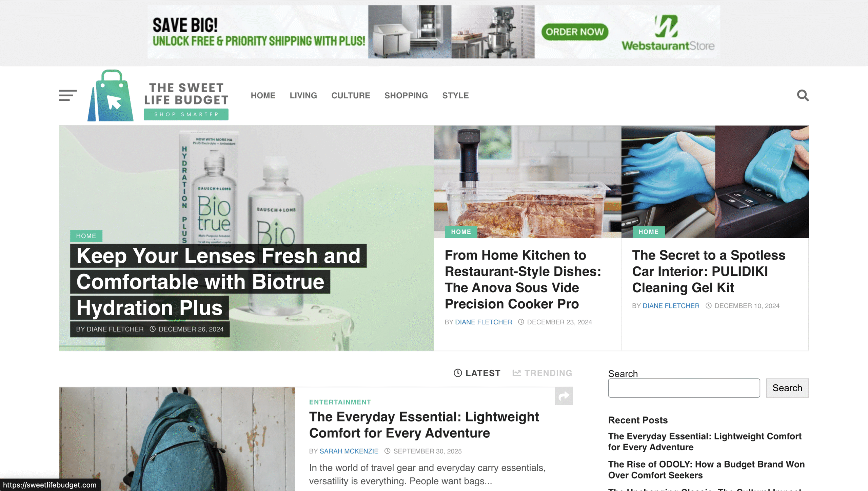This screenshot has height=491, width=868.
Task: Go to the SHOPPING section
Action: [x=406, y=95]
